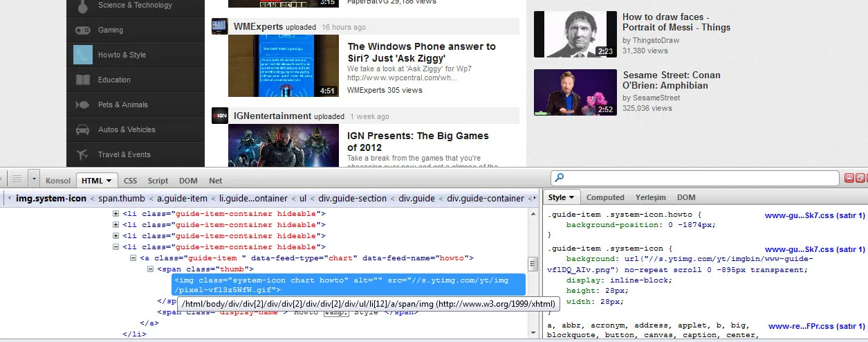The height and width of the screenshot is (342, 868).
Task: Open the Gaming category controller icon
Action: tap(83, 30)
